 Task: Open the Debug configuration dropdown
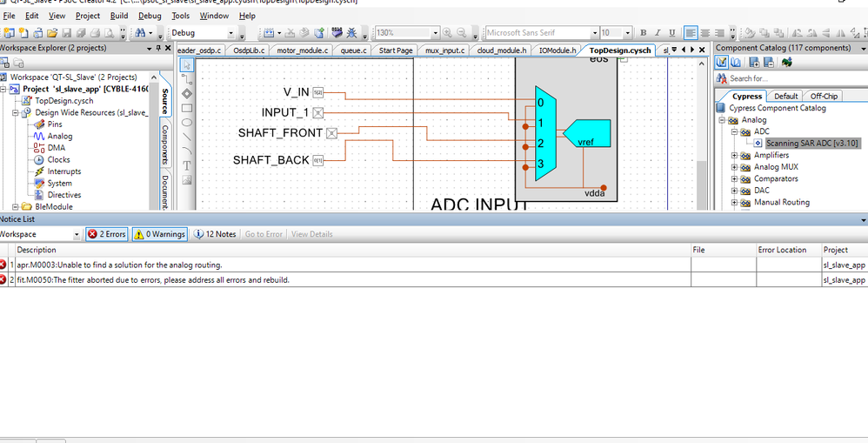click(x=231, y=33)
